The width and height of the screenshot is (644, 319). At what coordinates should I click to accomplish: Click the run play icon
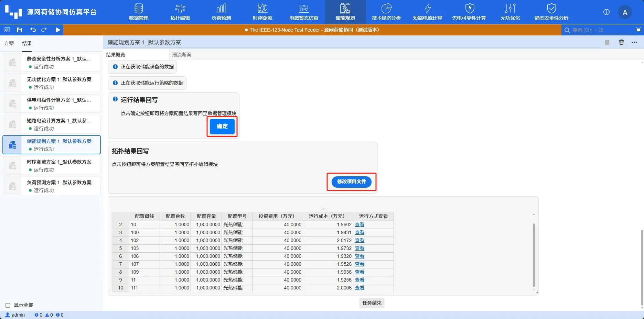58,30
